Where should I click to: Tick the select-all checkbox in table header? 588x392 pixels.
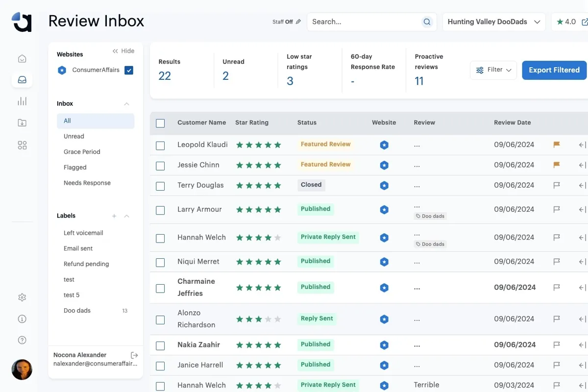coord(160,123)
